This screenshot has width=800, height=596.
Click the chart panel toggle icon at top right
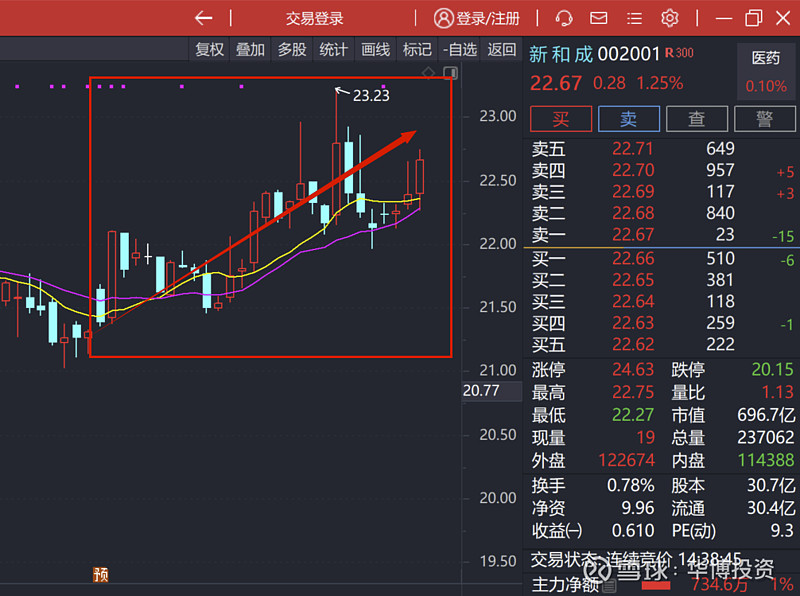(451, 73)
